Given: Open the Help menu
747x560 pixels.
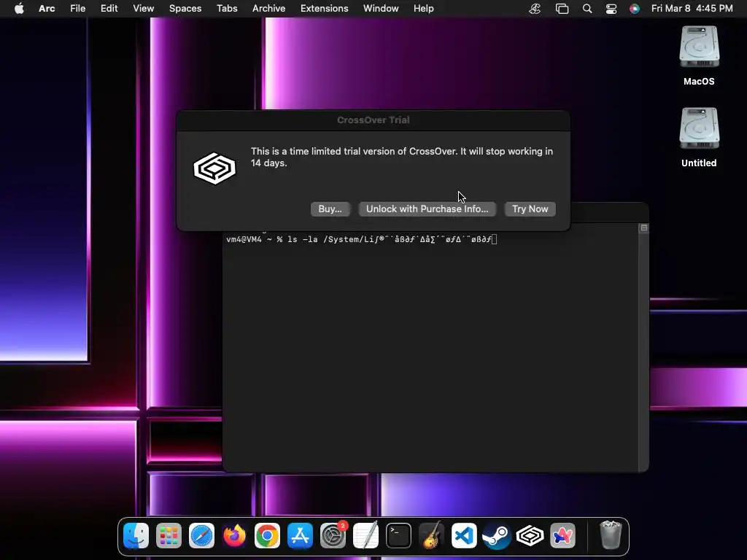Looking at the screenshot, I should coord(424,9).
